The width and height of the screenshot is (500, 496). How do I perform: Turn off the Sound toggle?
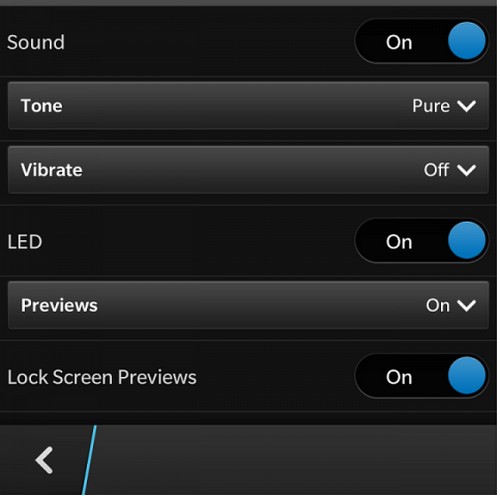point(422,41)
